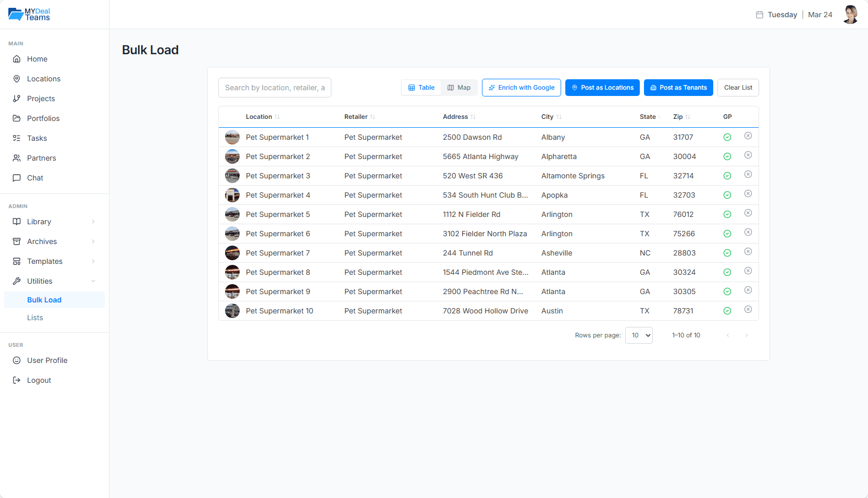The width and height of the screenshot is (868, 498).
Task: Click the Partners sidebar icon
Action: click(17, 158)
